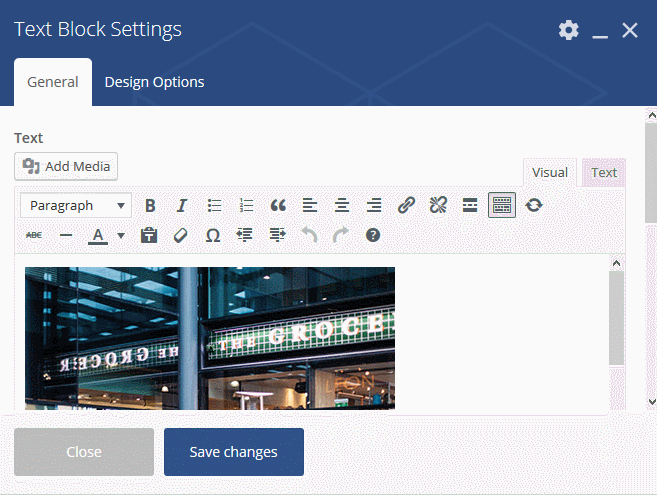This screenshot has height=495, width=657.
Task: Toggle paste as text
Action: 149,235
